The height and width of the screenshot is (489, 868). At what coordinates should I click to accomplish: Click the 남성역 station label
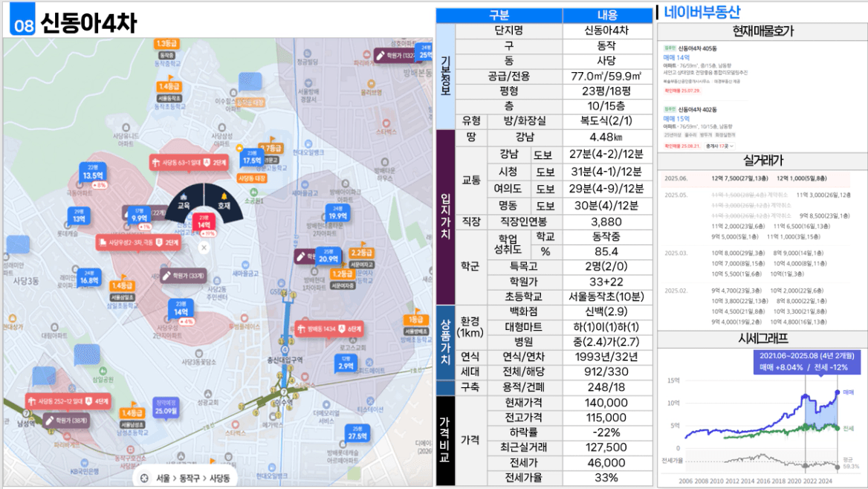coord(25,423)
